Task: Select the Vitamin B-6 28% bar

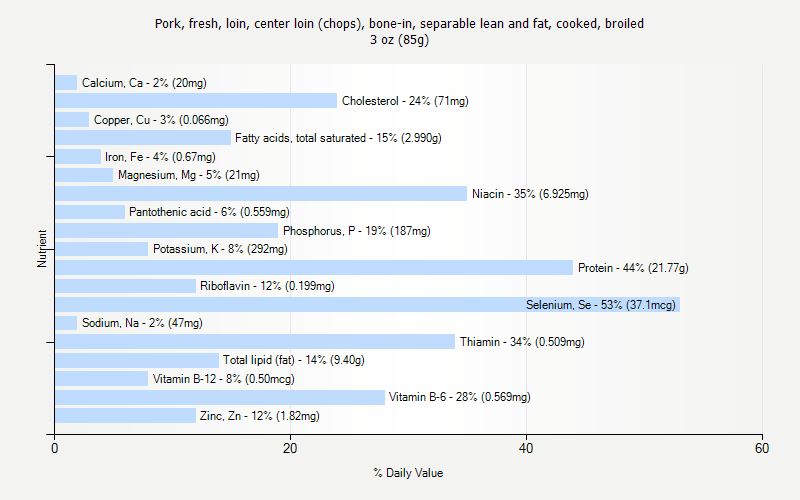Action: pyautogui.click(x=220, y=397)
